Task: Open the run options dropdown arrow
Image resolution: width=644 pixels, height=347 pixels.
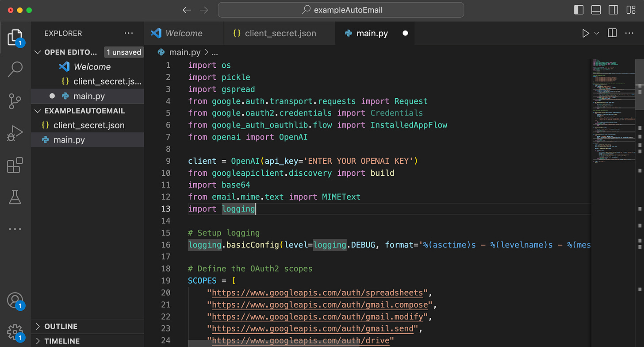Action: 597,33
